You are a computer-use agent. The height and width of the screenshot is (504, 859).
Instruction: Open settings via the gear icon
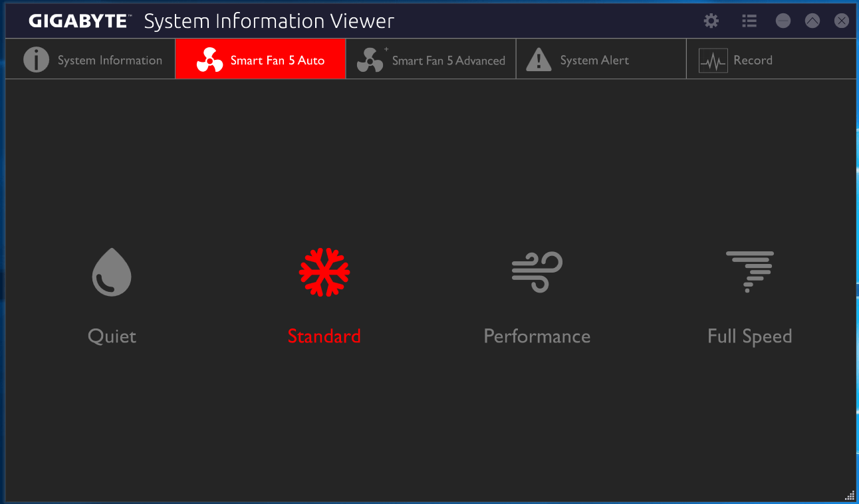tap(711, 21)
